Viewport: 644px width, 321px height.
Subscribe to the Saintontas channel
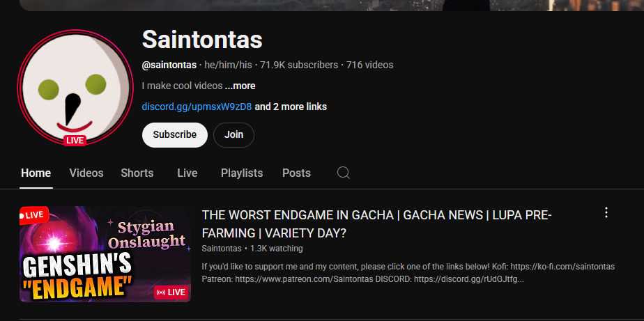174,134
